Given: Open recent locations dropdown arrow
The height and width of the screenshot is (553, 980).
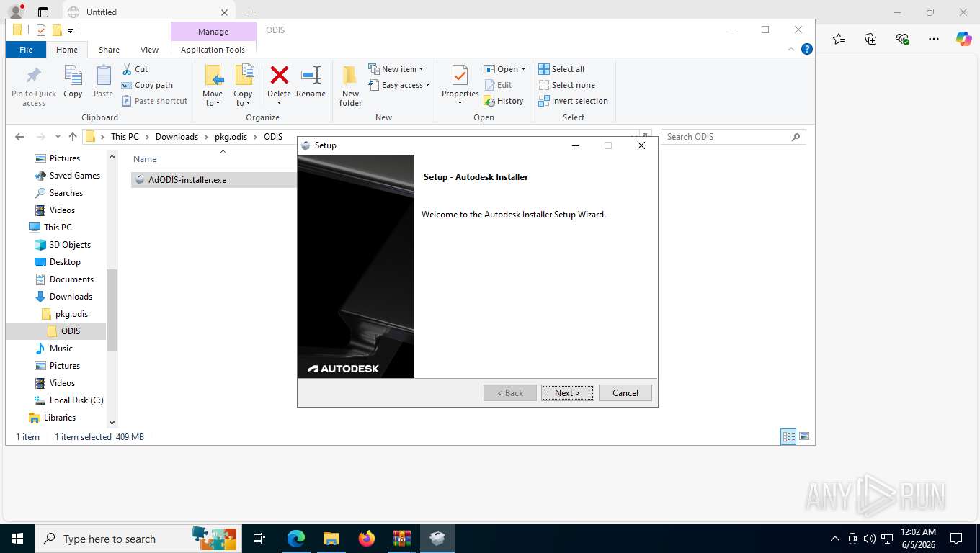Looking at the screenshot, I should (58, 137).
